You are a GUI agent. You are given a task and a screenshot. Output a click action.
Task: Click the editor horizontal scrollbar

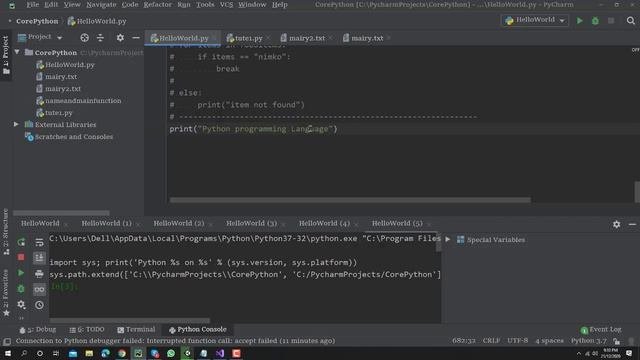pos(350,200)
